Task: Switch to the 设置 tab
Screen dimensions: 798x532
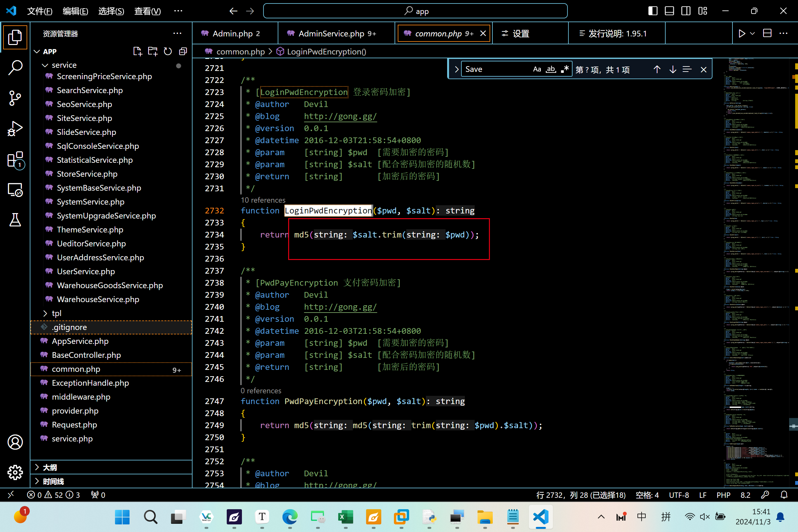Action: (x=530, y=34)
